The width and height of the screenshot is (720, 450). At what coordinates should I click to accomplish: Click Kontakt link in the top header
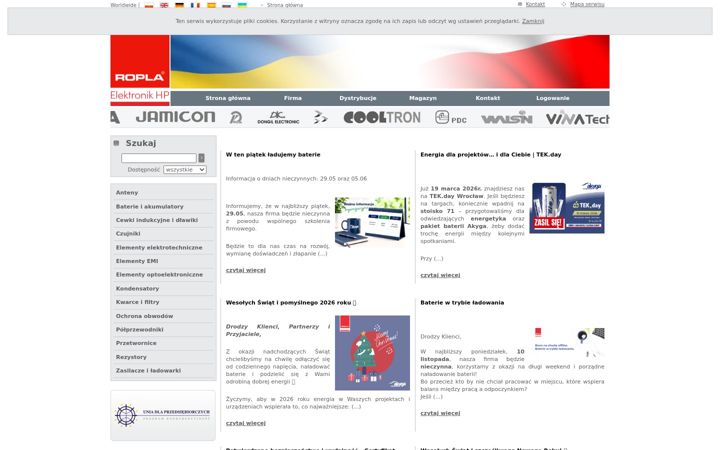click(535, 4)
